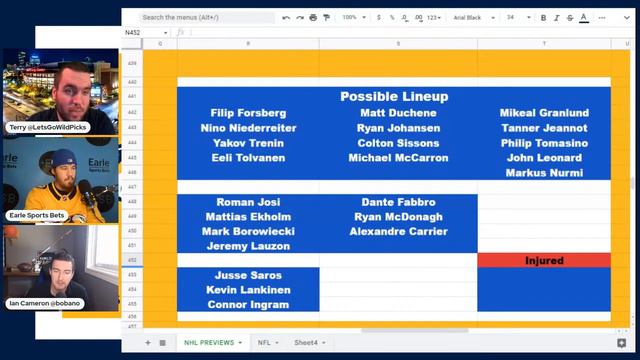
Task: Toggle italic formatting
Action: (557, 18)
